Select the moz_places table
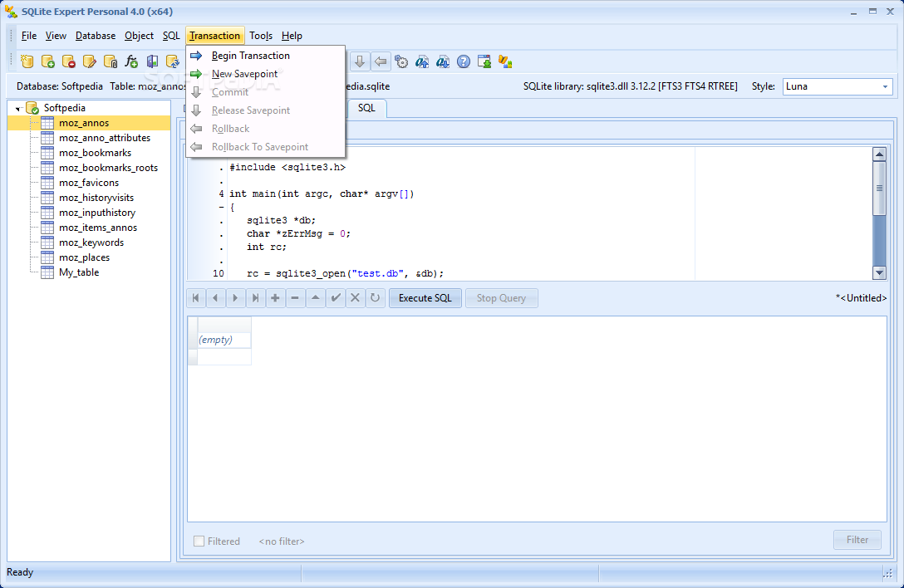 [x=84, y=257]
